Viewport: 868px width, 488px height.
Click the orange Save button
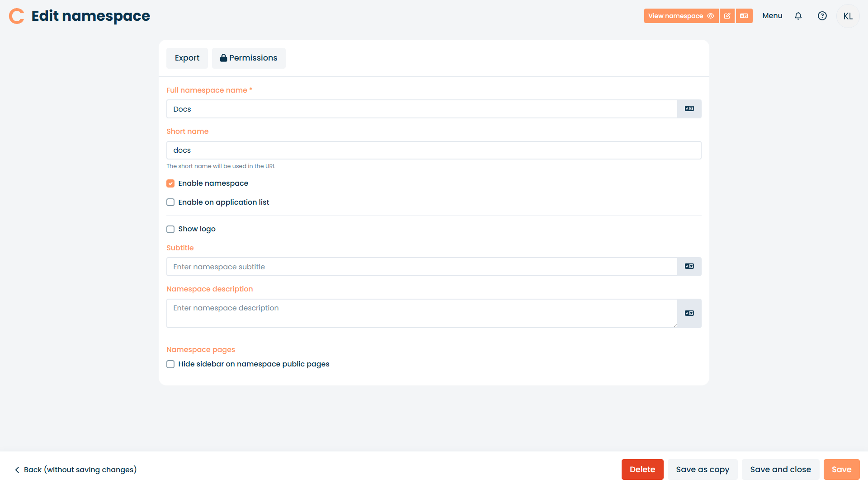coord(842,469)
